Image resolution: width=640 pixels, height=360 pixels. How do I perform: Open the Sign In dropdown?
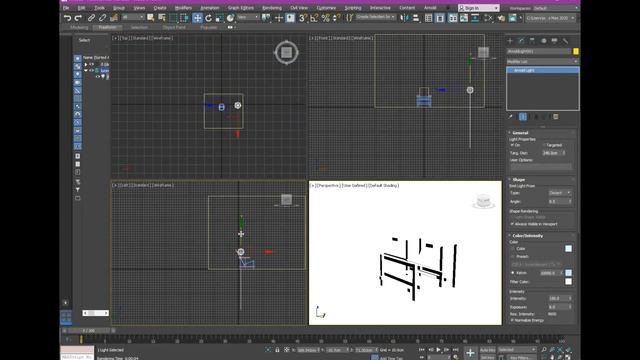478,8
